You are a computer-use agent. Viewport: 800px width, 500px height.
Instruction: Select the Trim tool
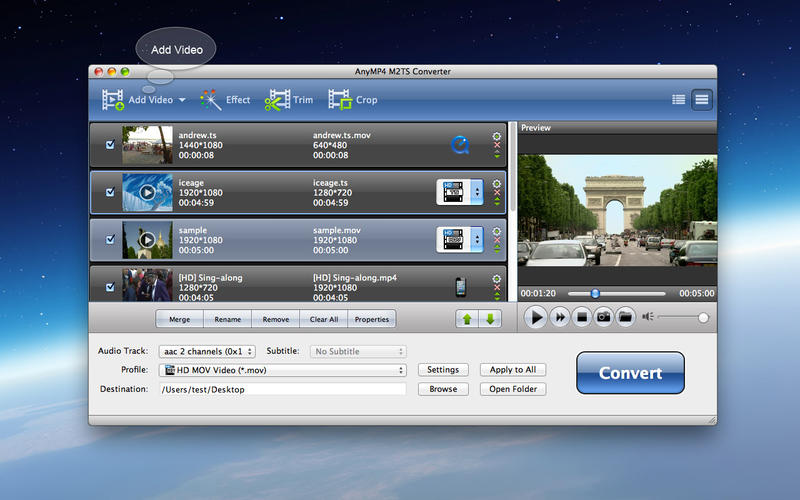pyautogui.click(x=289, y=100)
